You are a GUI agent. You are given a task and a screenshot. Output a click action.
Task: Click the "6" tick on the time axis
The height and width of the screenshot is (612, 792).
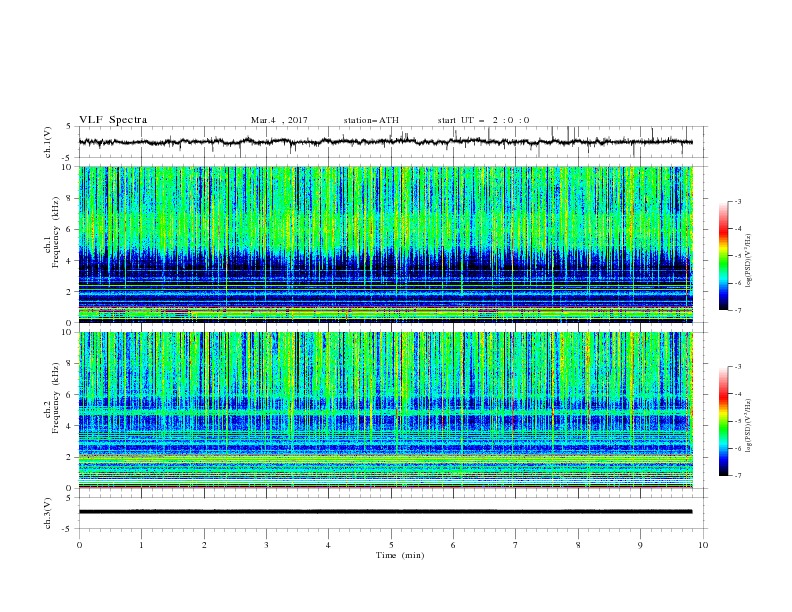454,545
